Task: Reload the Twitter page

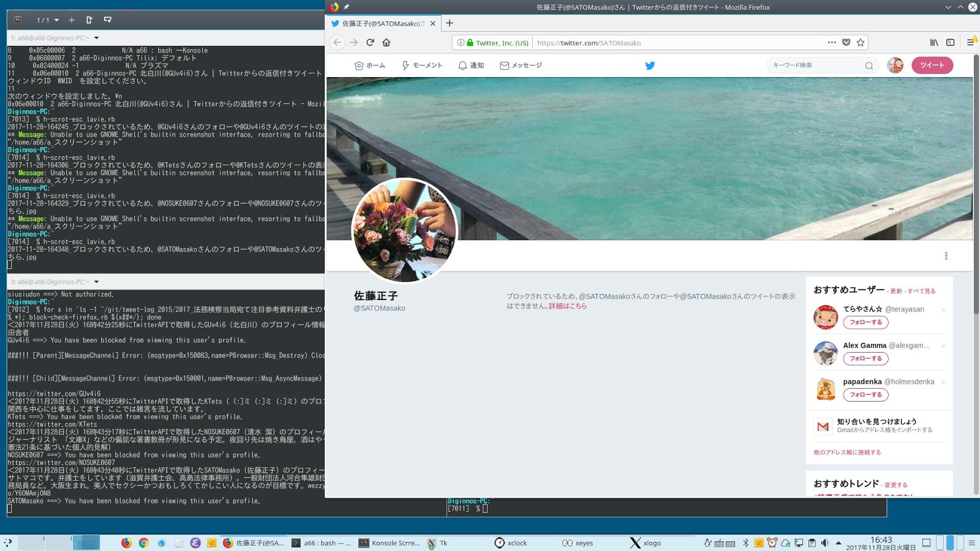Action: tap(370, 42)
